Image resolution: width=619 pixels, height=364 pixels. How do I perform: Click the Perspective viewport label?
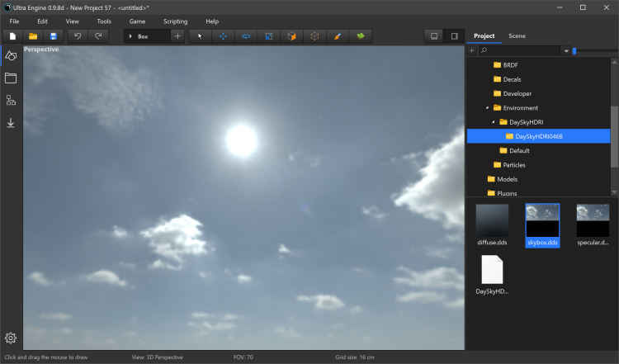pyautogui.click(x=41, y=50)
